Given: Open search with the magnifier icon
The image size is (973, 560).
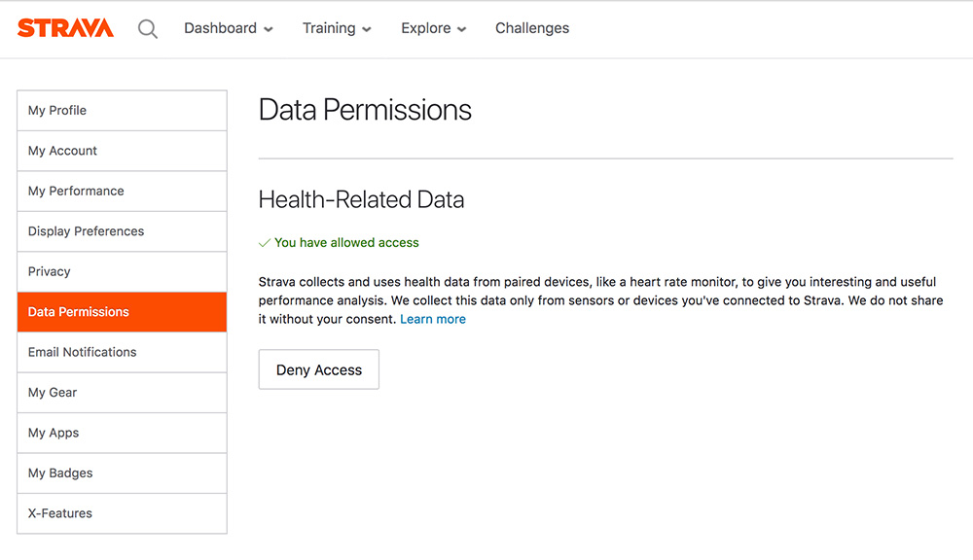Looking at the screenshot, I should point(148,28).
